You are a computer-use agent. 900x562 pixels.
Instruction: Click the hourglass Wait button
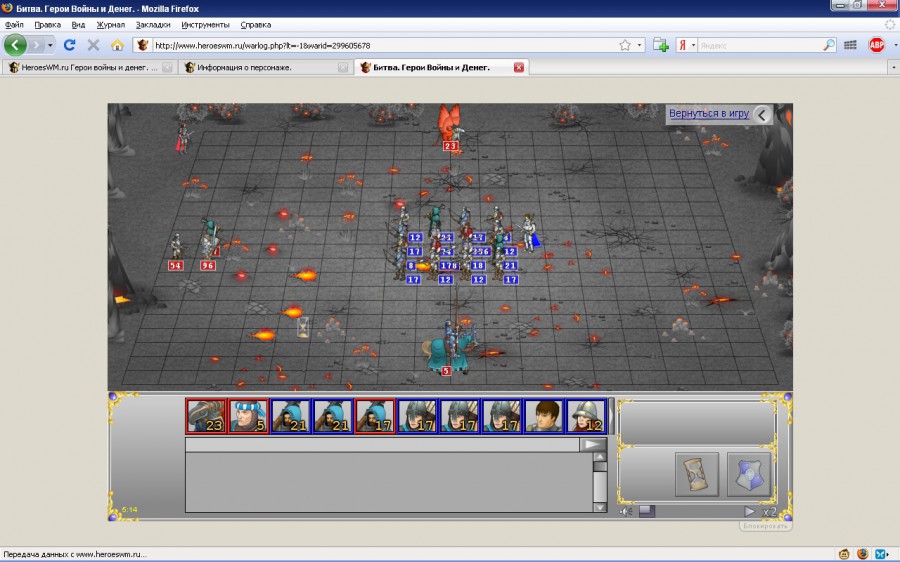697,473
